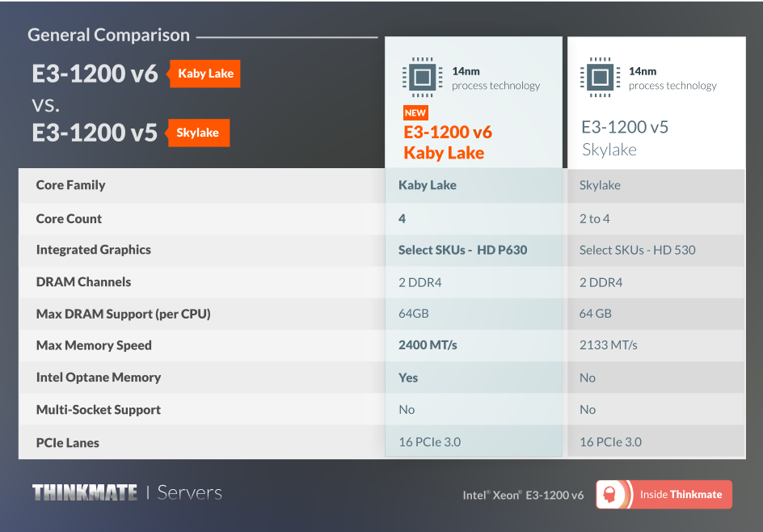This screenshot has width=763, height=532.
Task: Select the DRAM Channels row label
Action: click(x=84, y=282)
